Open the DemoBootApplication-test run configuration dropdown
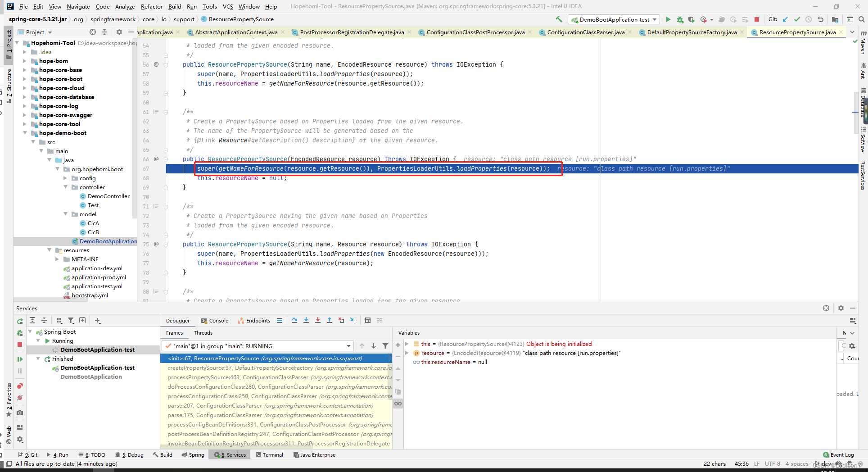Screen dimensions: 868x472 pyautogui.click(x=615, y=19)
